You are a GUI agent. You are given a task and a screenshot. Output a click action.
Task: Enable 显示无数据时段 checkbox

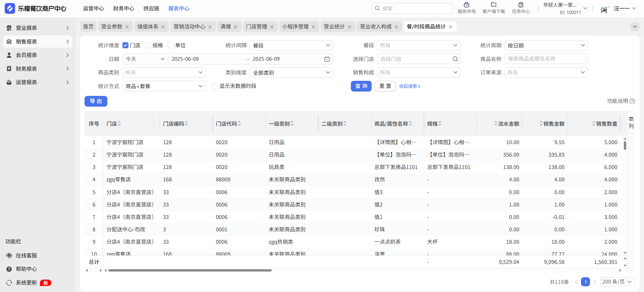point(215,86)
